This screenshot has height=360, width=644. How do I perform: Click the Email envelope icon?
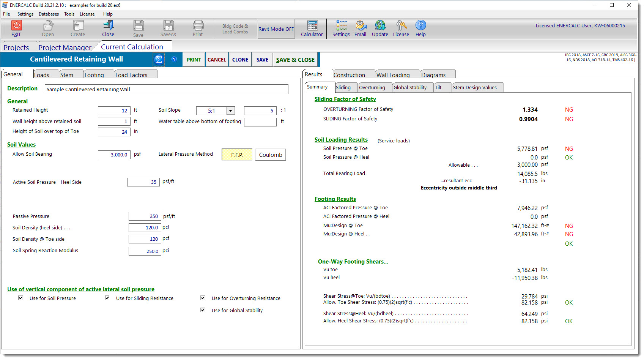361,25
